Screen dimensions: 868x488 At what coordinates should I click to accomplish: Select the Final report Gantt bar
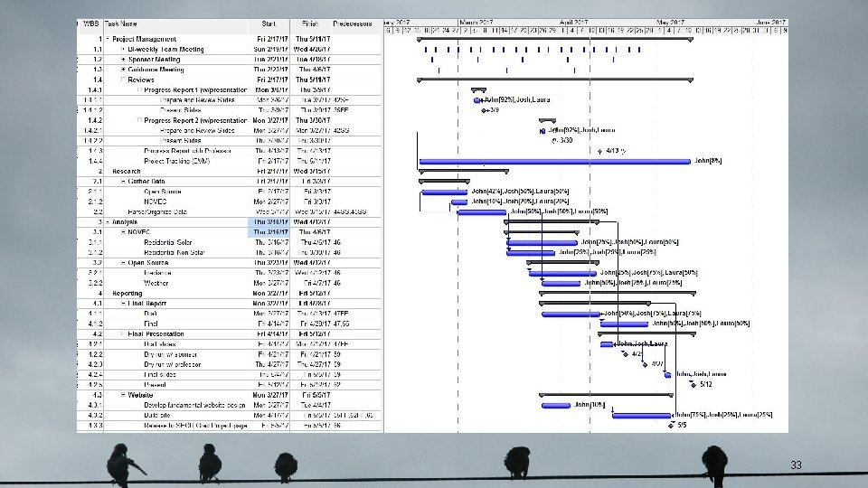click(x=624, y=324)
